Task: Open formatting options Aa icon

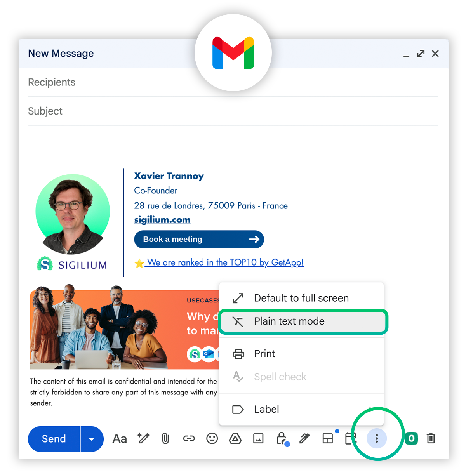Action: 120,439
